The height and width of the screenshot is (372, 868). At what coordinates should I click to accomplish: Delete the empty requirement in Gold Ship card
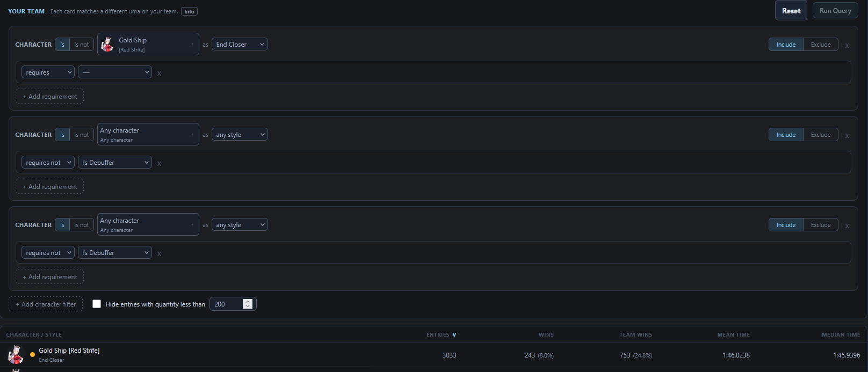[x=160, y=73]
